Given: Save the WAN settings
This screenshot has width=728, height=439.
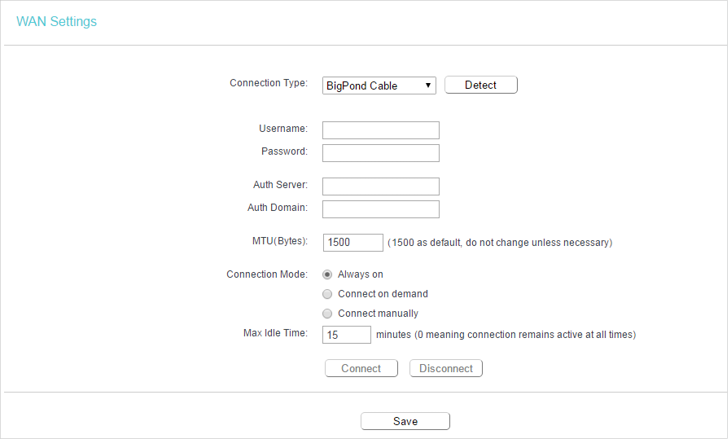Looking at the screenshot, I should click(x=405, y=421).
